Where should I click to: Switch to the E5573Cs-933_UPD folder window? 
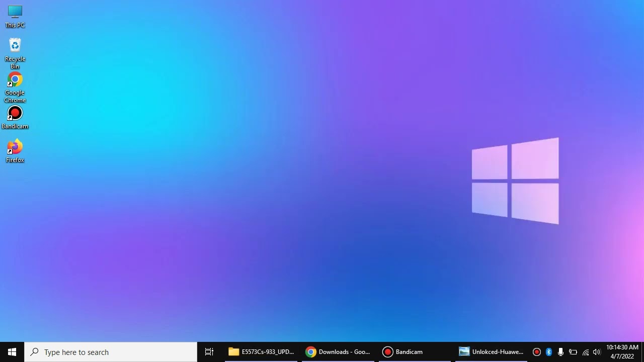click(261, 352)
